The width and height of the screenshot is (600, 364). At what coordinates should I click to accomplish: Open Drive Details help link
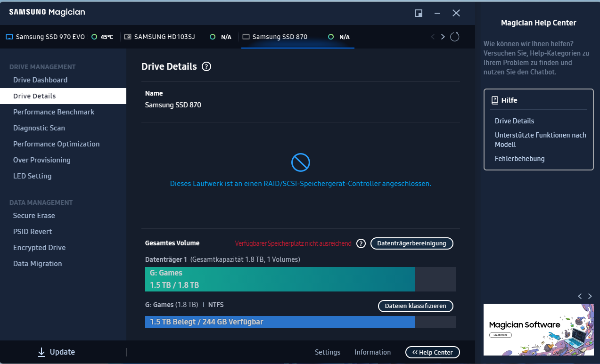(x=515, y=121)
